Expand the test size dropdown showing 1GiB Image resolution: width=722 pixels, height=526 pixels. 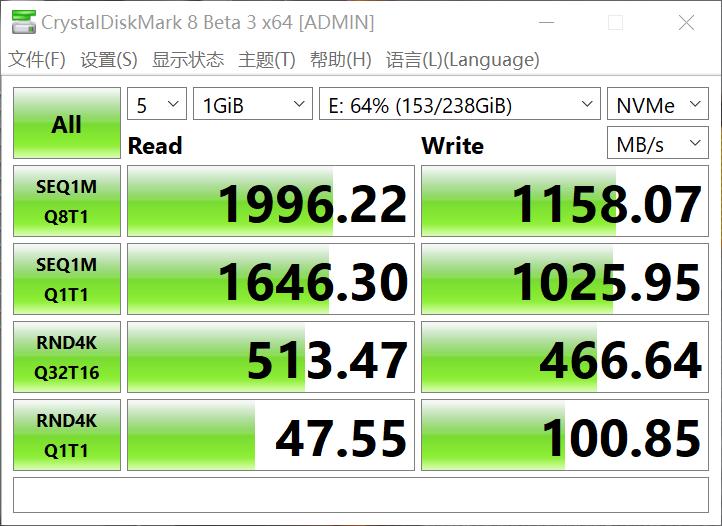click(x=253, y=104)
